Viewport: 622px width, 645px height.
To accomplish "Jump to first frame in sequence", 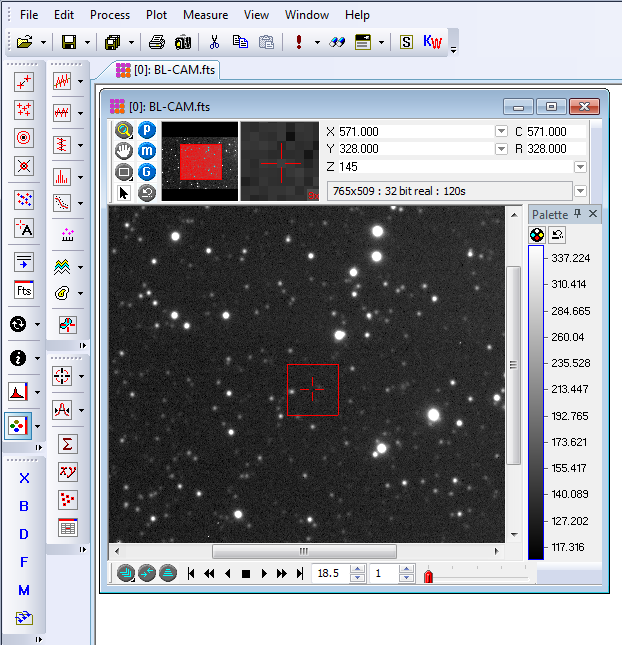I will click(191, 573).
